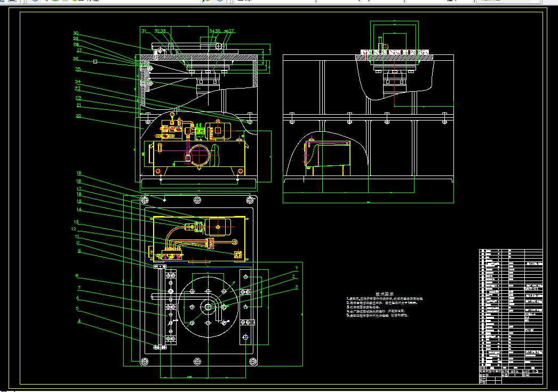
Task: Click the 技术要求 heading text
Action: (385, 294)
